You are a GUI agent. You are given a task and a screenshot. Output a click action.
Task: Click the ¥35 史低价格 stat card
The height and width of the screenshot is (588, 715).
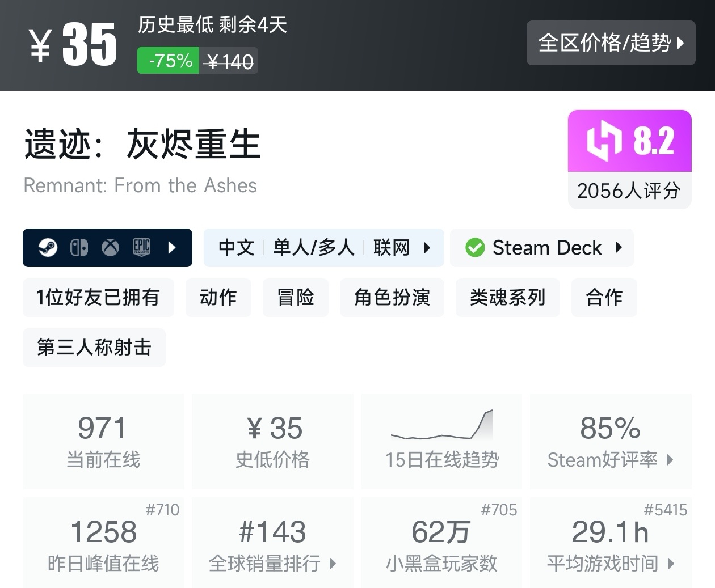[x=272, y=441]
